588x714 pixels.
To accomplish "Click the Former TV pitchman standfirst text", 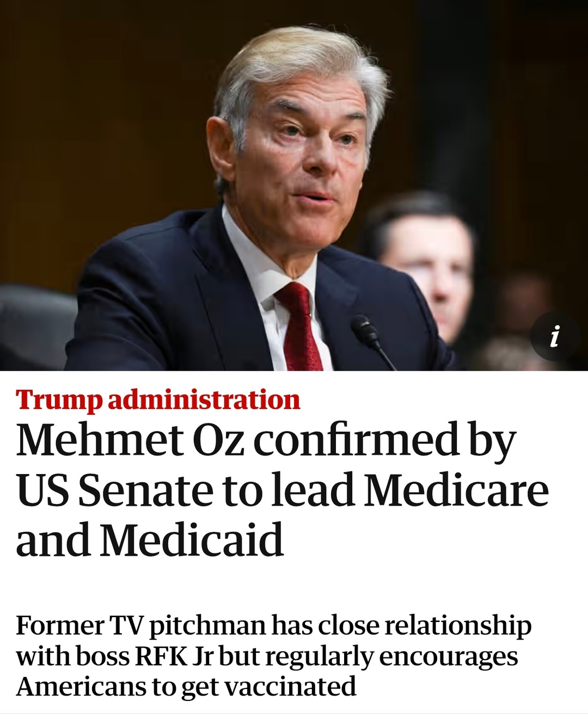I will (x=272, y=656).
